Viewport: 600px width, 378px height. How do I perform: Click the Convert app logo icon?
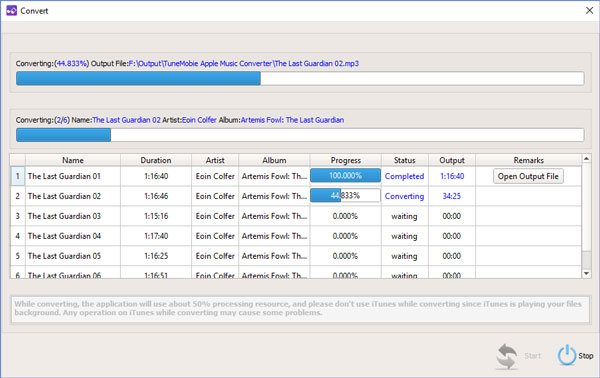tap(11, 10)
